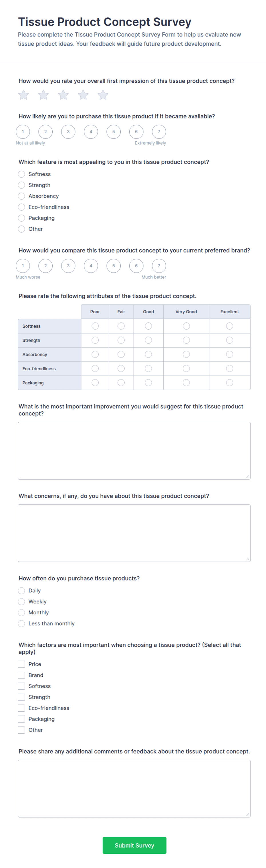The width and height of the screenshot is (266, 868).
Task: Select the third star rating
Action: pyautogui.click(x=63, y=95)
